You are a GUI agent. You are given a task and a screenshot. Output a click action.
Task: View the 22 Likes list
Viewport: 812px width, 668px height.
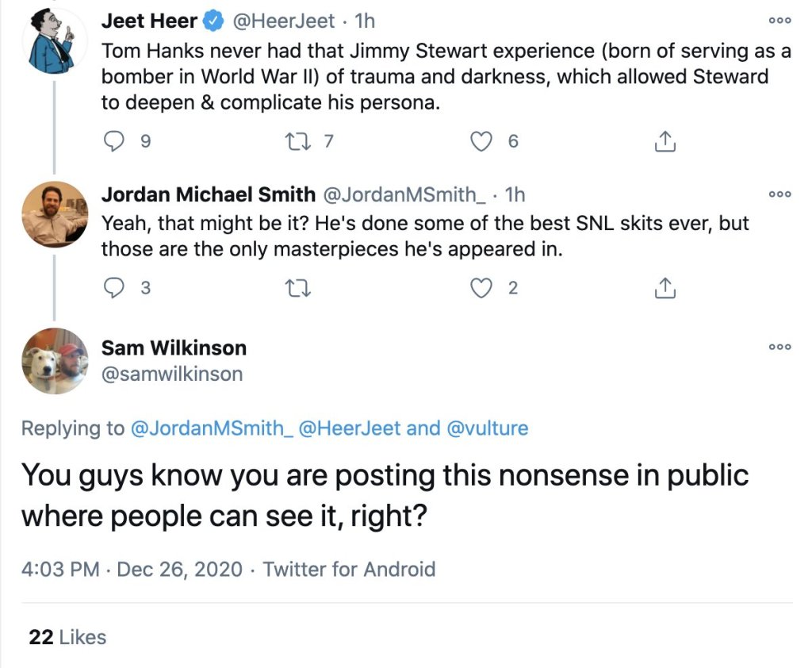pos(67,637)
